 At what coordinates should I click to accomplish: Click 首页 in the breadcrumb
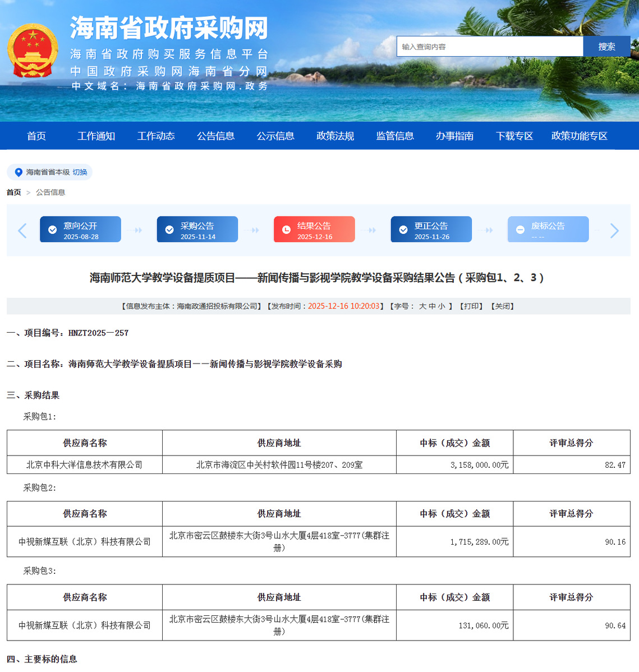point(13,192)
